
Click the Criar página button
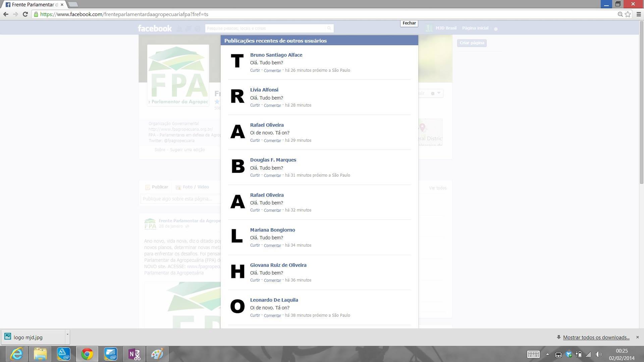click(x=472, y=43)
